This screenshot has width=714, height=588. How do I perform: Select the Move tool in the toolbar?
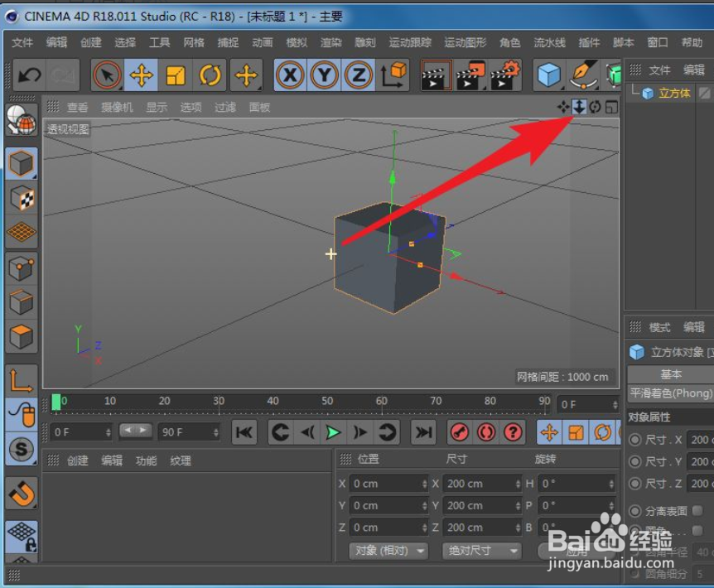point(141,75)
